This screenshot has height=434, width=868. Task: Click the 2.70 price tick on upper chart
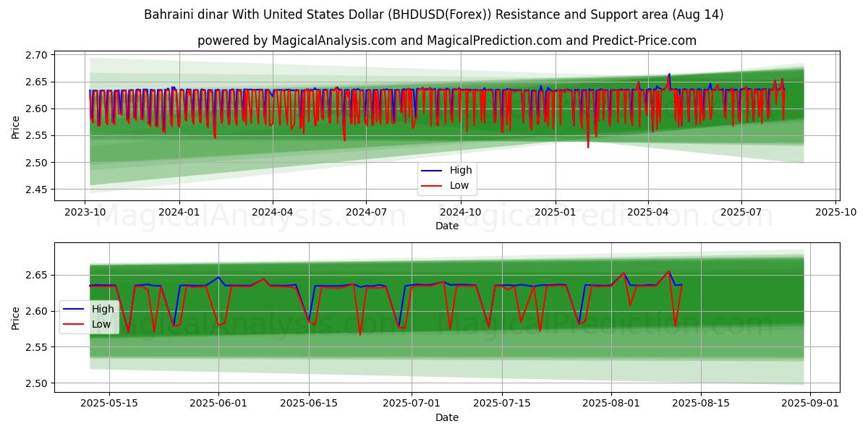[37, 55]
